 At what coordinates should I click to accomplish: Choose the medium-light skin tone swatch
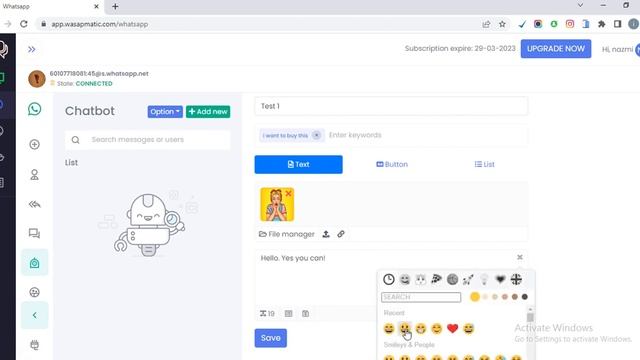(495, 297)
